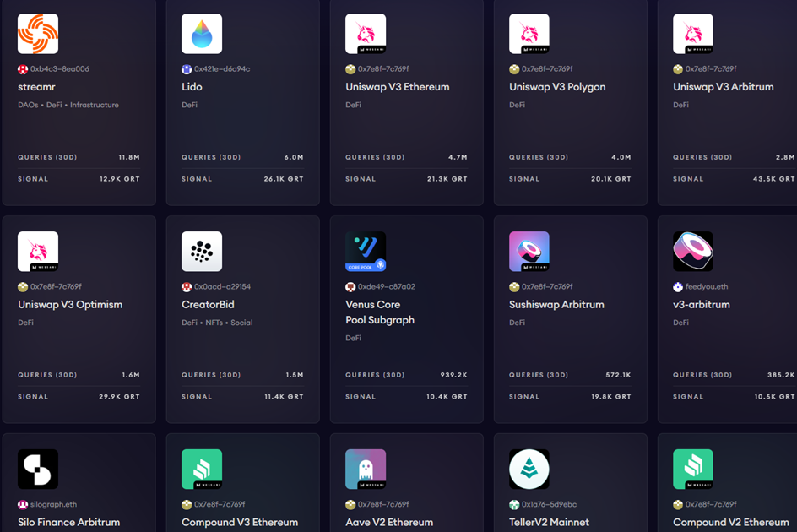Click the silograph.eth owner name

(x=55, y=505)
